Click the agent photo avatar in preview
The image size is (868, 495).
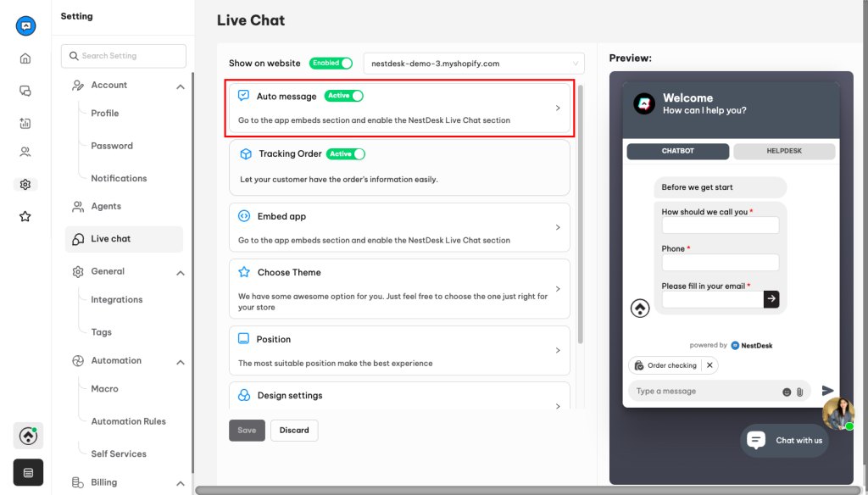click(x=838, y=414)
